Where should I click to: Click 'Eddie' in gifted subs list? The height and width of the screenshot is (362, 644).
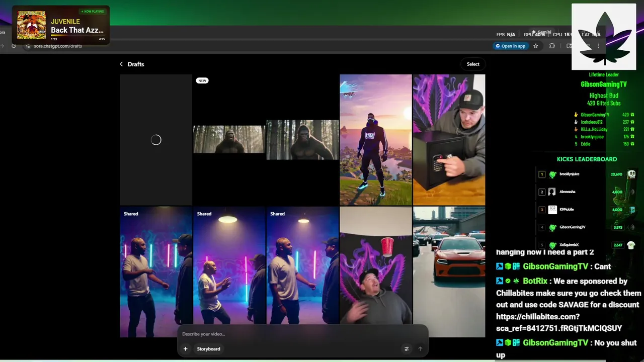[586, 144]
